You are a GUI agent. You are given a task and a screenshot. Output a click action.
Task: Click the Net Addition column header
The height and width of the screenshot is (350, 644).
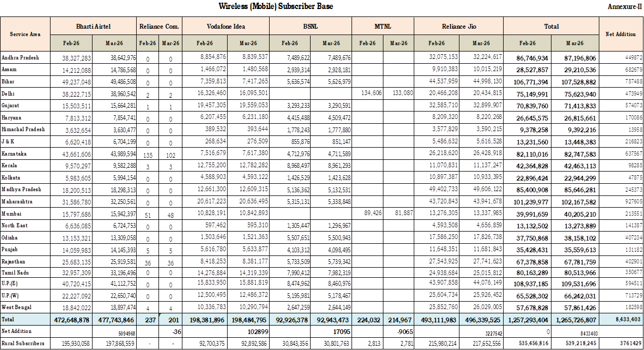(x=621, y=34)
